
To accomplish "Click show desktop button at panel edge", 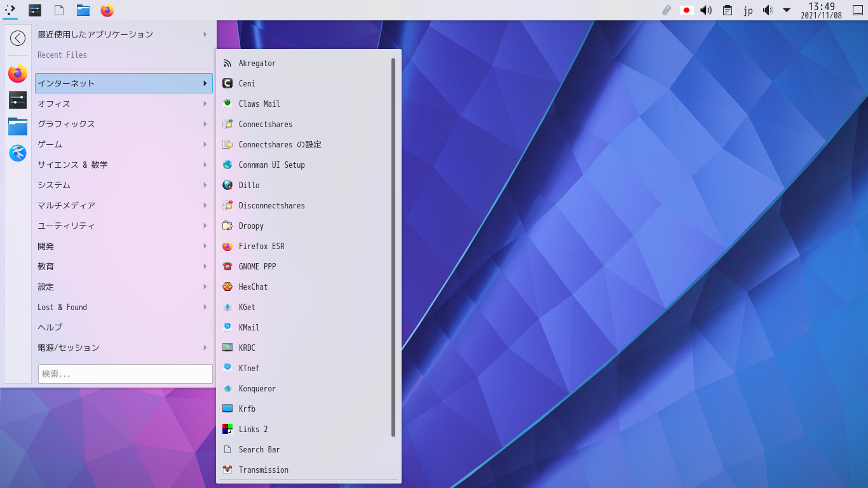I will [x=858, y=10].
